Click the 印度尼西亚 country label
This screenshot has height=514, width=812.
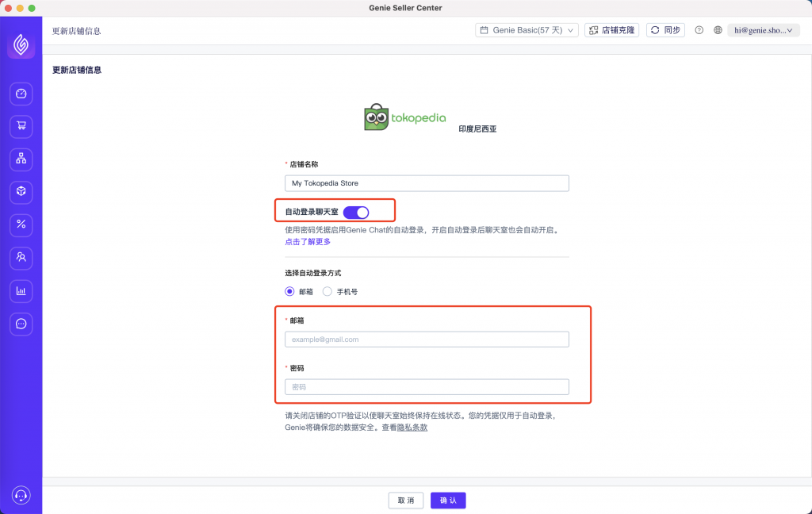click(477, 129)
